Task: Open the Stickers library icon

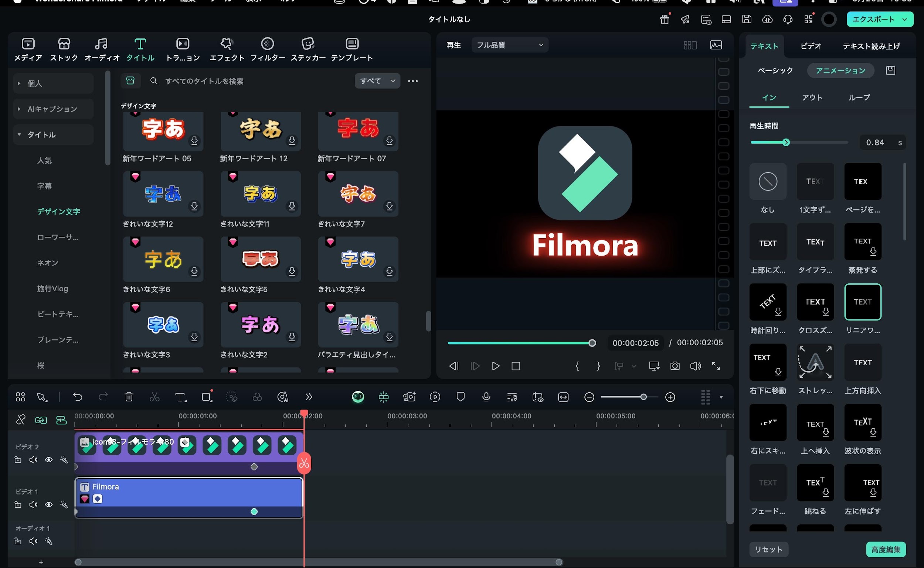Action: coord(308,44)
